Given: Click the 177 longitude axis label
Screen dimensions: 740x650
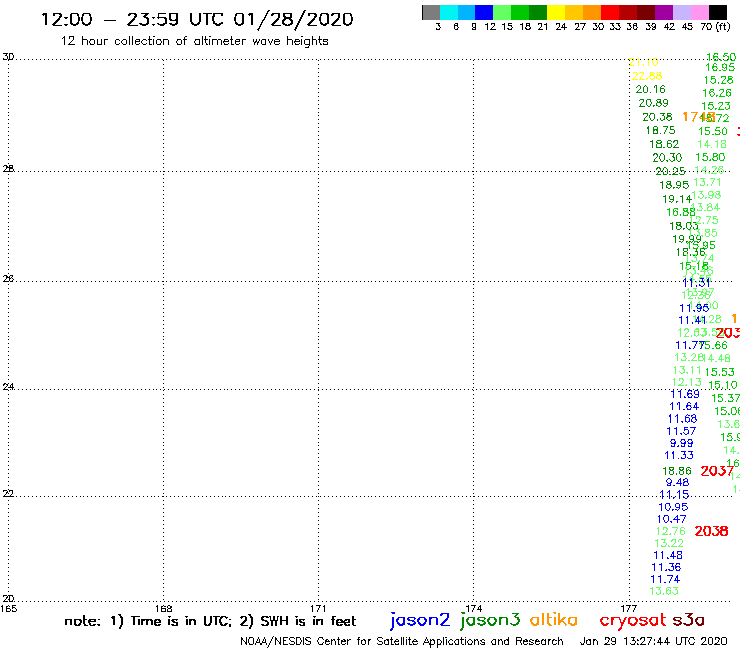Looking at the screenshot, I should pyautogui.click(x=629, y=608).
